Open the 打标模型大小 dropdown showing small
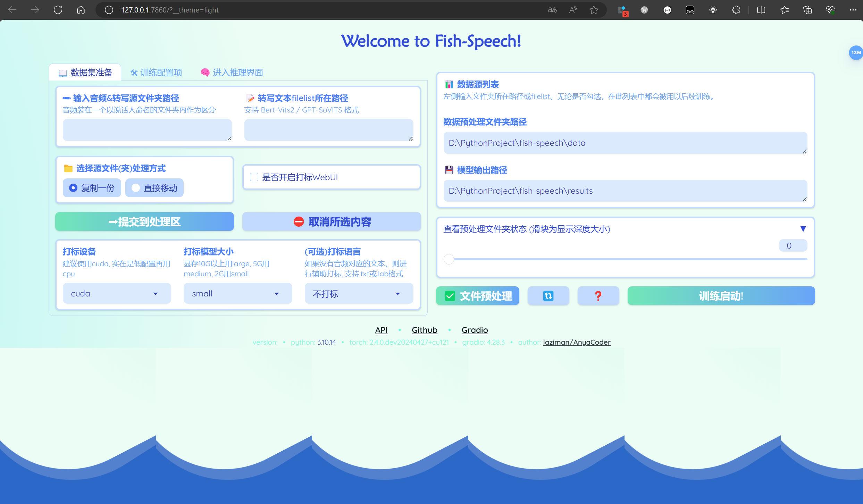 click(x=237, y=293)
